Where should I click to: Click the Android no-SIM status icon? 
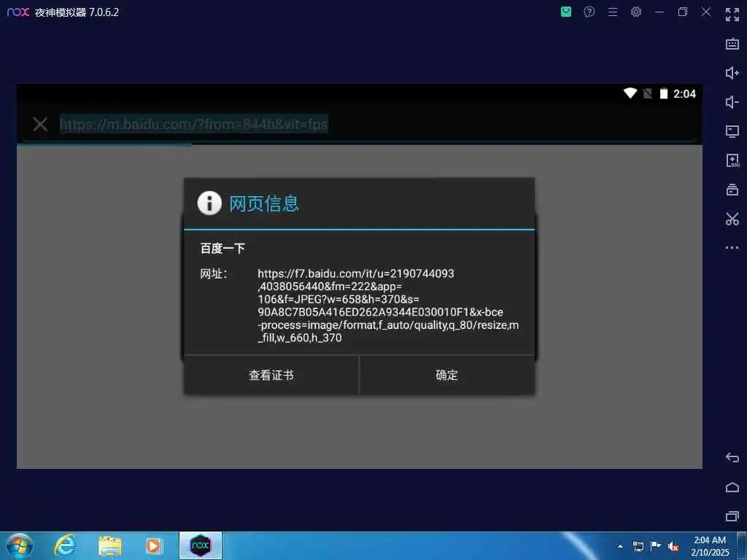click(x=648, y=93)
